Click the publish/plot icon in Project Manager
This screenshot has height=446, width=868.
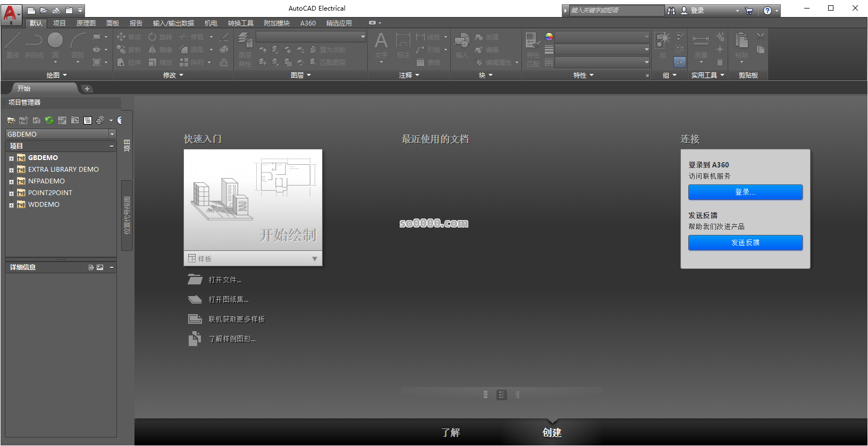coord(99,121)
